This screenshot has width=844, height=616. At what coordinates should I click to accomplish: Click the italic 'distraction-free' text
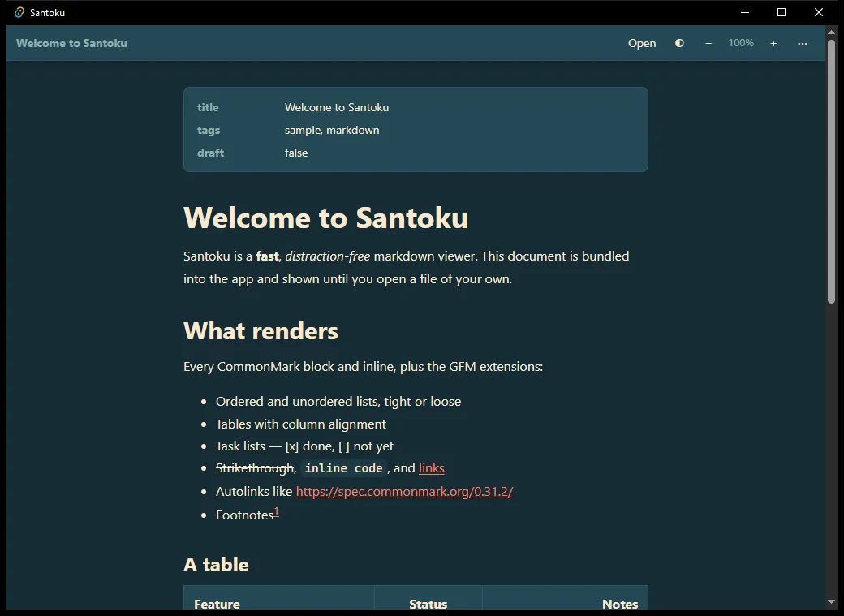[328, 256]
